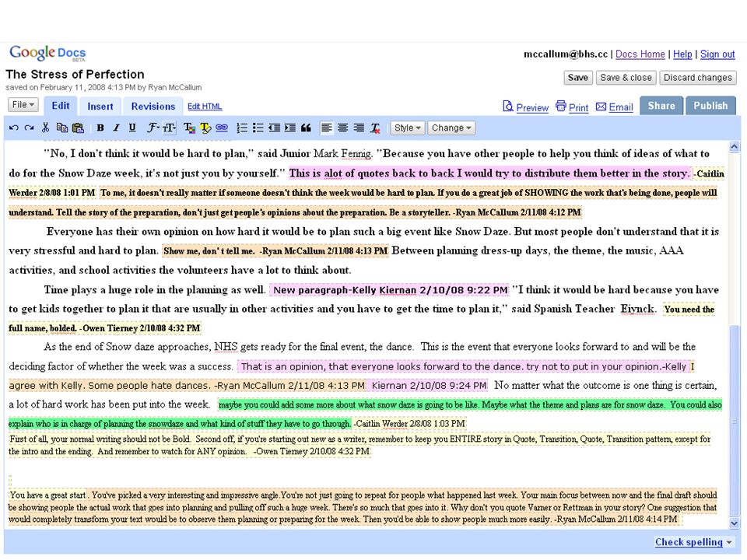Format text as a block quote
Image resolution: width=747 pixels, height=560 pixels.
[307, 128]
